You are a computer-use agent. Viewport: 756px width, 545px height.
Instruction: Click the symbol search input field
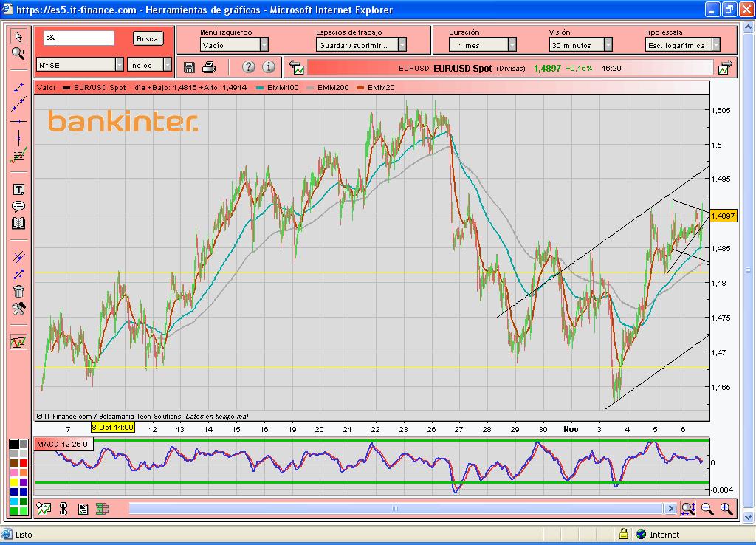coord(79,38)
